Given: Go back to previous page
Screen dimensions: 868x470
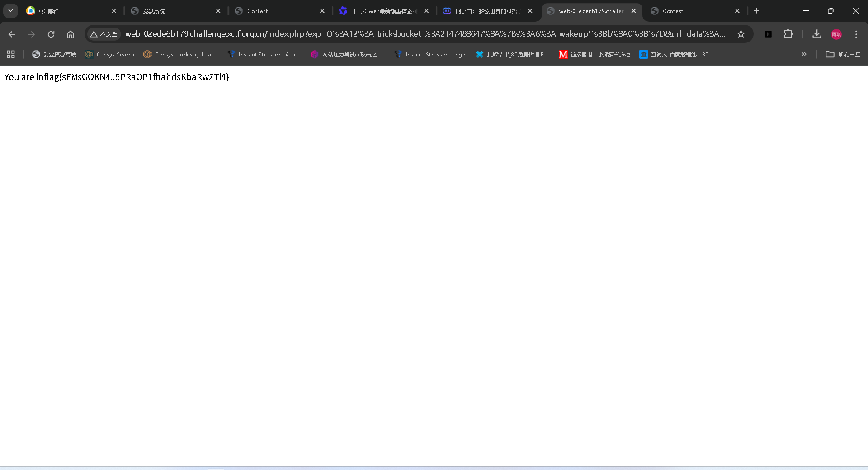Looking at the screenshot, I should 12,34.
